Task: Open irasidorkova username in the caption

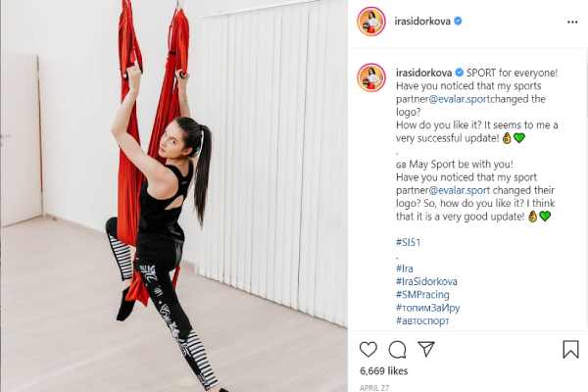Action: pos(423,73)
